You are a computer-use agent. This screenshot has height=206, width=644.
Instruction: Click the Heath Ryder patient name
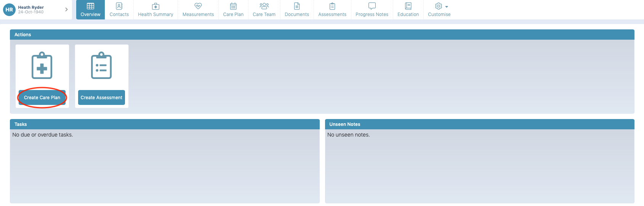tap(31, 7)
